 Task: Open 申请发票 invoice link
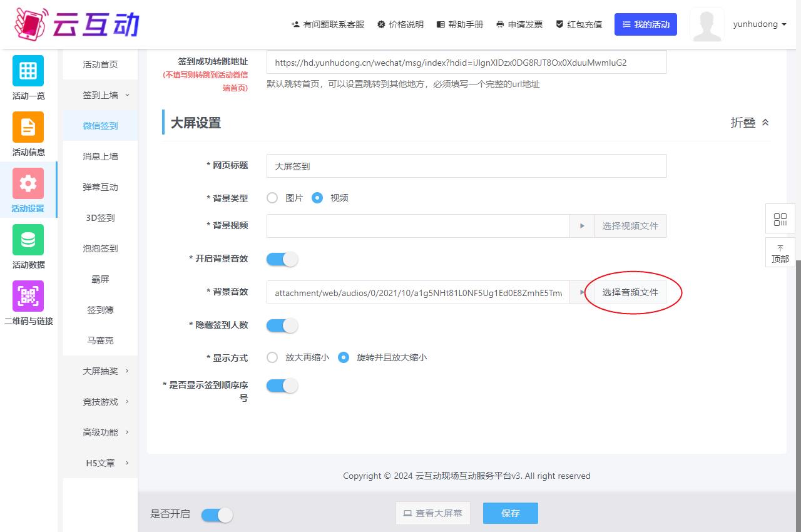coord(519,24)
